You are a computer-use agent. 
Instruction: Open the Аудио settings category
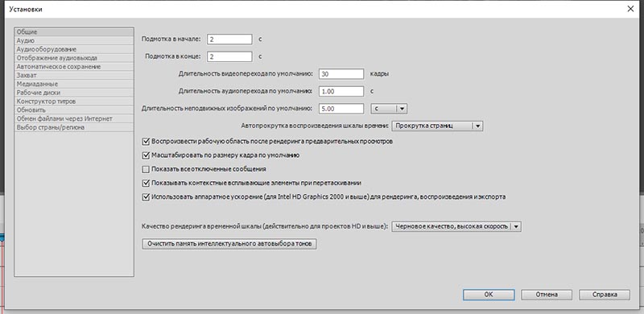click(74, 41)
